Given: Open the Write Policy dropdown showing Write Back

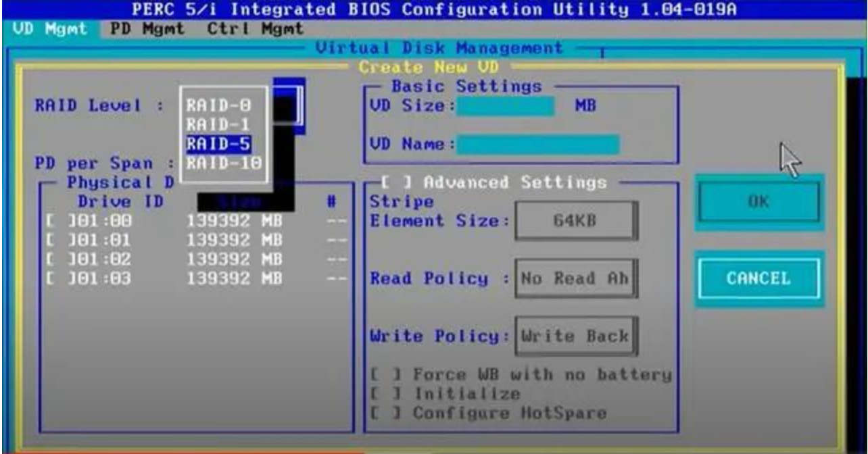Looking at the screenshot, I should pyautogui.click(x=576, y=336).
